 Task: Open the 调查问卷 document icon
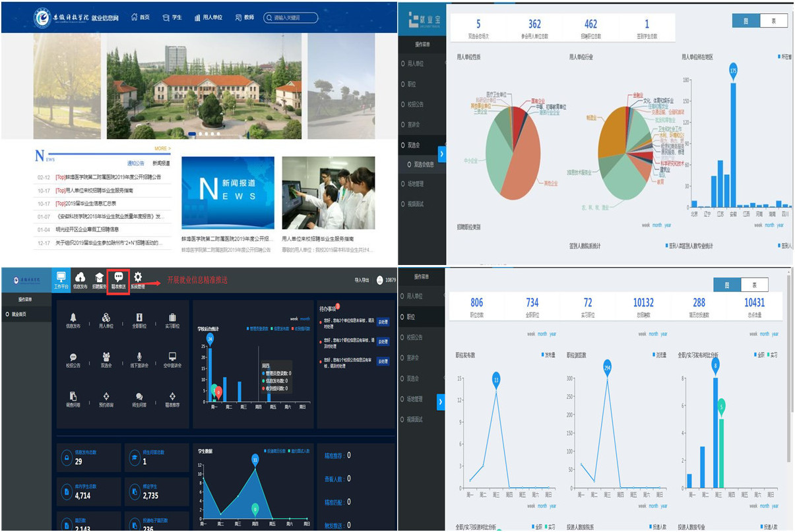tap(73, 396)
